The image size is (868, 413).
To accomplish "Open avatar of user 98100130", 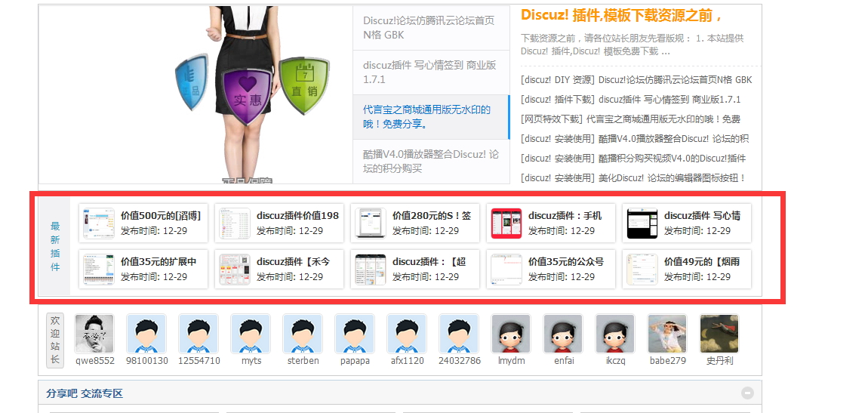I will coord(146,334).
